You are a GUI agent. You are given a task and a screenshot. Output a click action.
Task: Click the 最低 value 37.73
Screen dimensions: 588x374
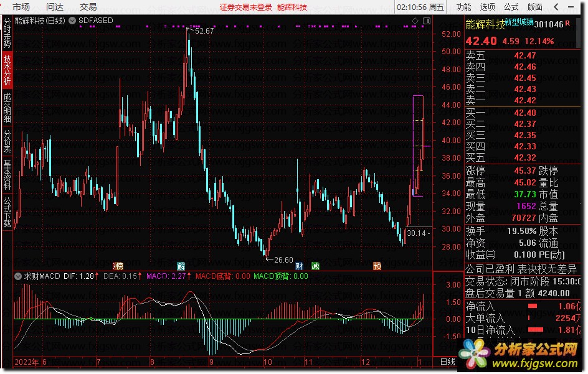point(525,195)
